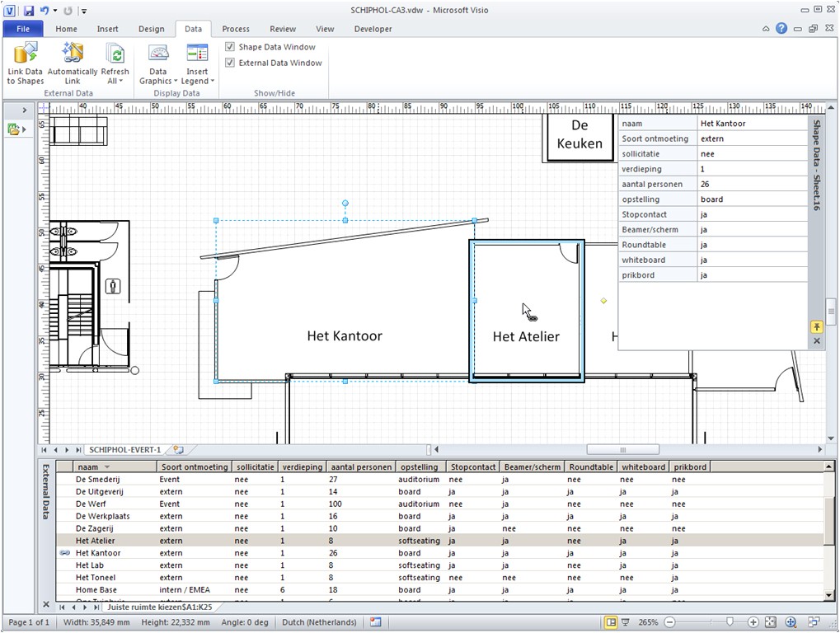Click the insert new page icon beside SCHIPHOL-EVERT-1
Image resolution: width=840 pixels, height=633 pixels.
point(178,450)
